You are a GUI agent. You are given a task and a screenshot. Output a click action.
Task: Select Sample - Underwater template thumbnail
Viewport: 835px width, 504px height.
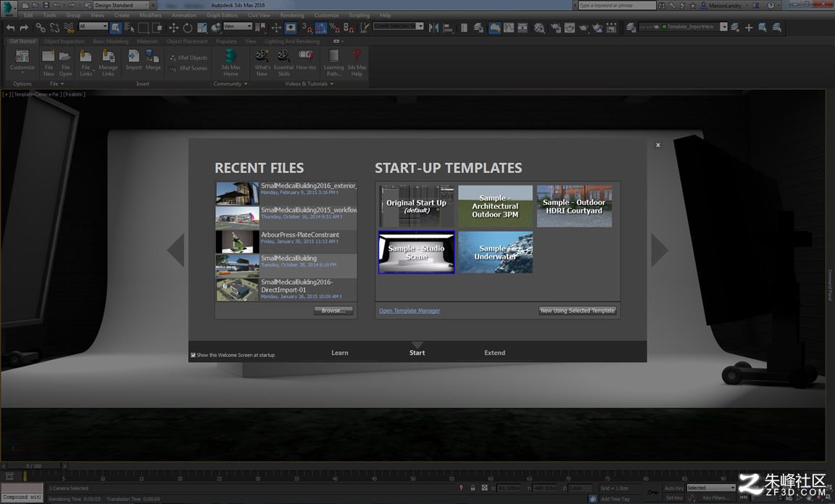coord(495,252)
